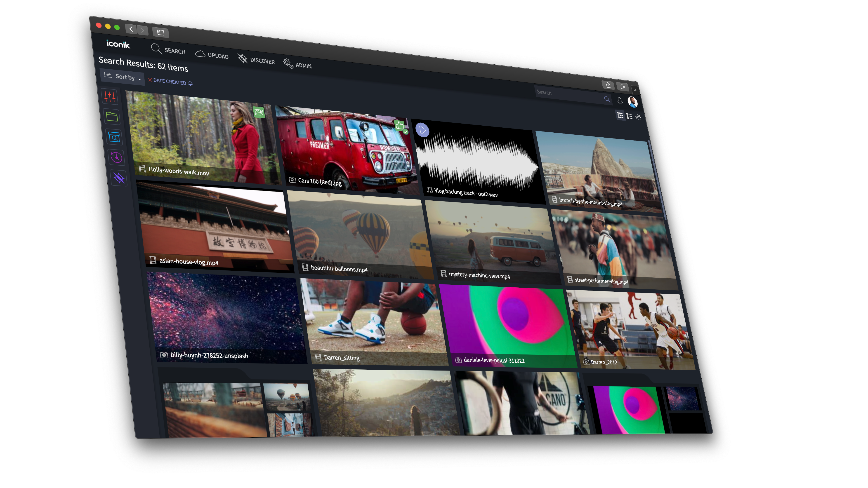Open the blue saved searches icon
868x488 pixels.
[x=114, y=137]
